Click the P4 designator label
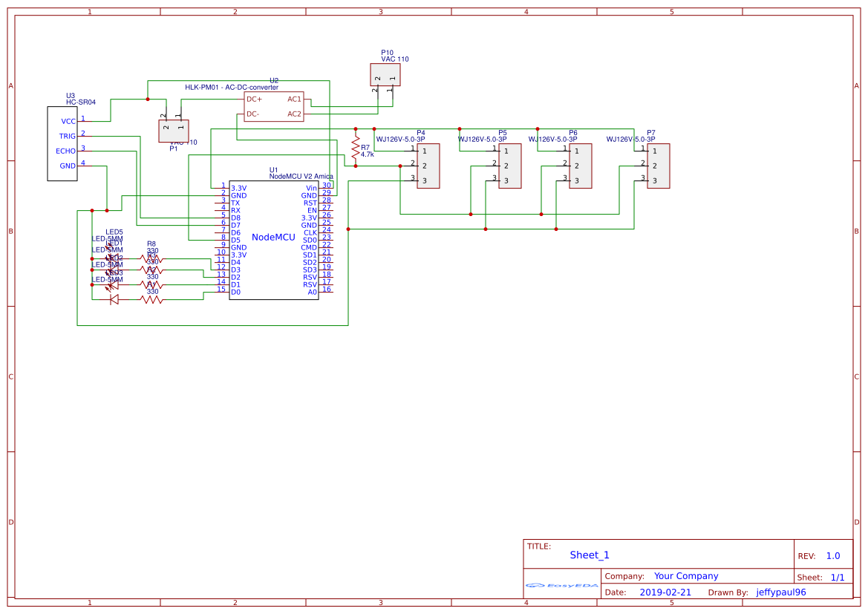Screen dimensions: 868x614 coord(421,133)
